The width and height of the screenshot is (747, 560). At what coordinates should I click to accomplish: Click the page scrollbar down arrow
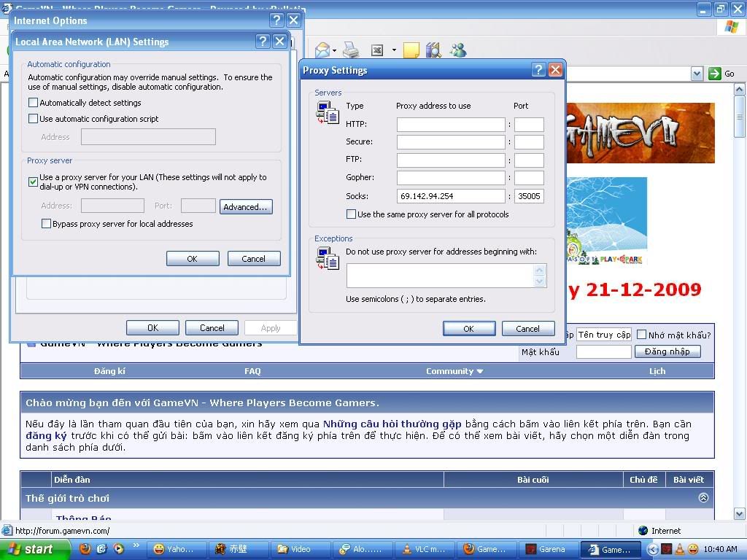[x=740, y=514]
